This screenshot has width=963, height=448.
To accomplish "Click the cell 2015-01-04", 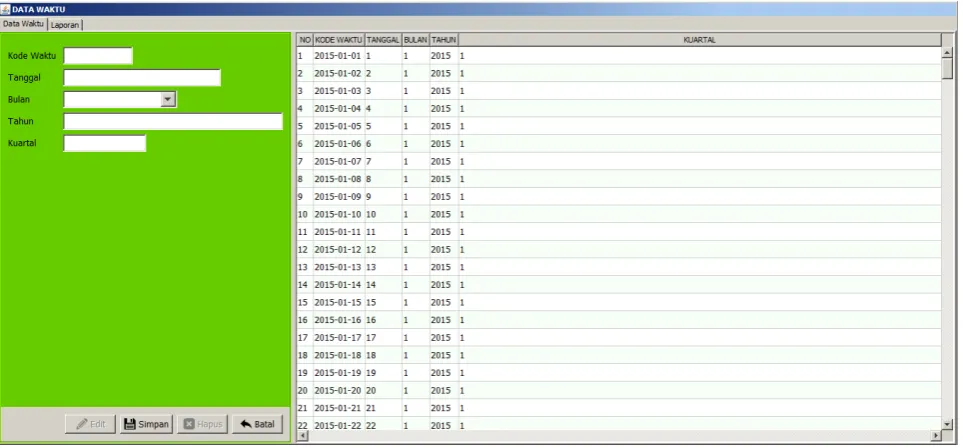I will coord(338,109).
